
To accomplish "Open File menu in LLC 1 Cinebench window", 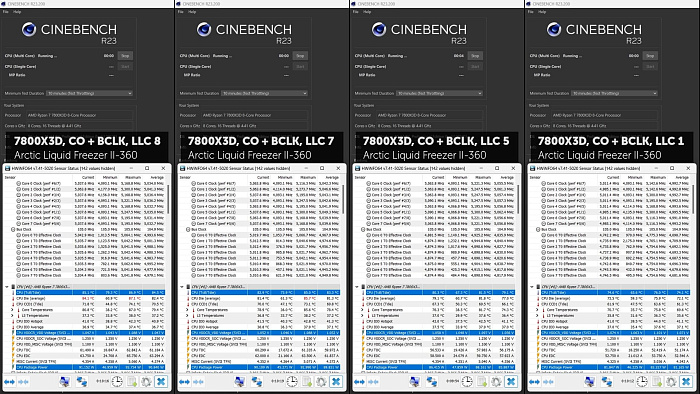I will [530, 12].
